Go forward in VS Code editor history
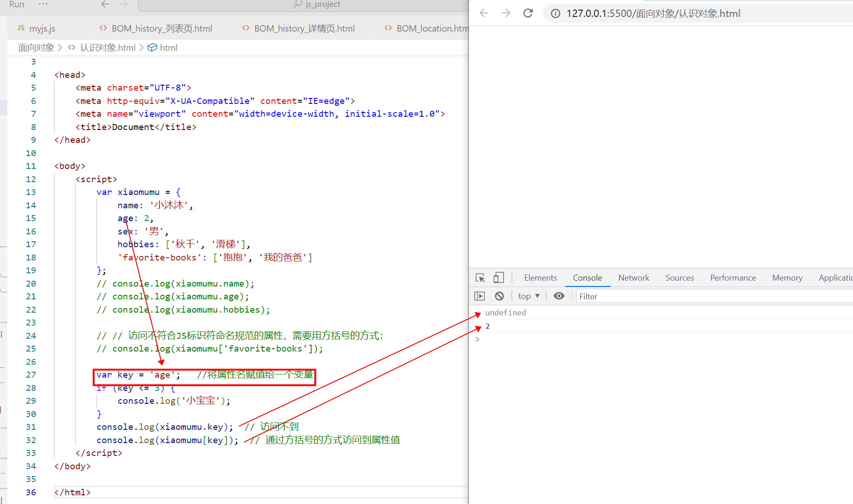 coord(124,4)
